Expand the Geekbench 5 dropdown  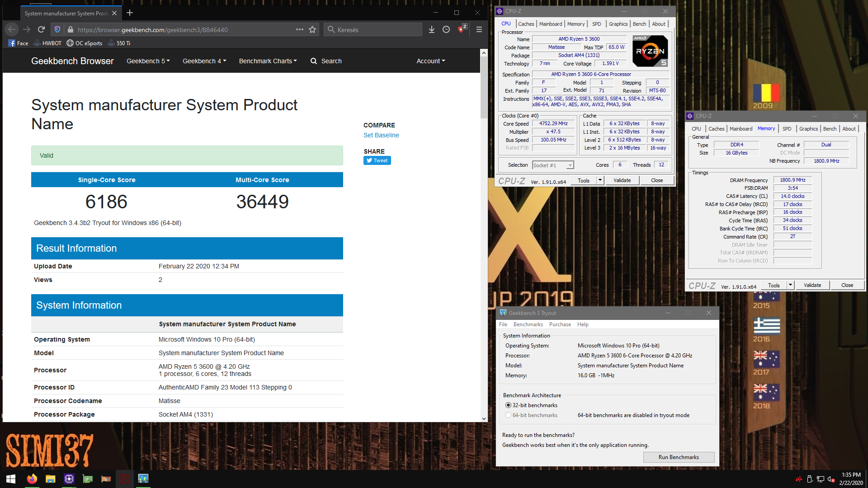(x=148, y=61)
